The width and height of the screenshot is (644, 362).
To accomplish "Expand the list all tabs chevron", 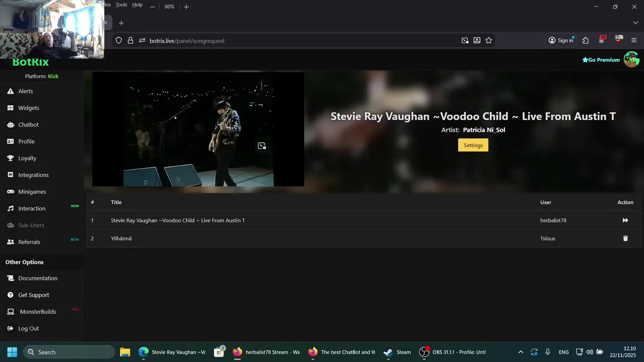I will (x=635, y=23).
